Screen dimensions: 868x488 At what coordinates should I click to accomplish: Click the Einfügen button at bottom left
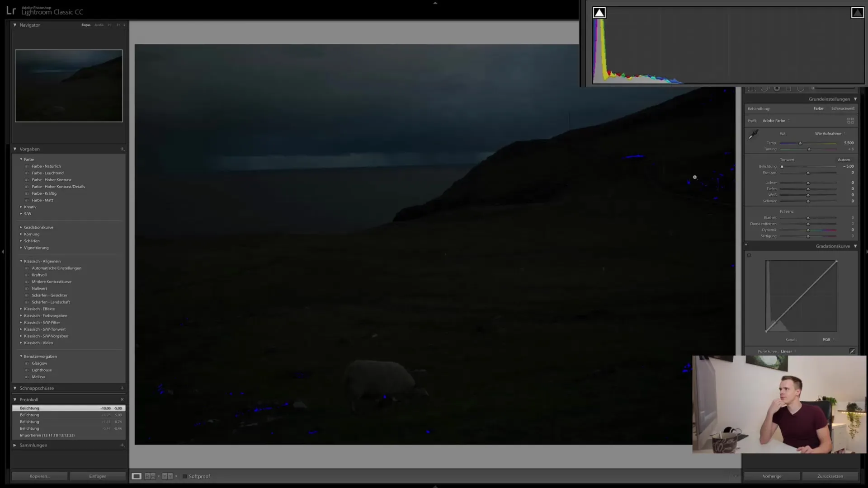click(97, 476)
